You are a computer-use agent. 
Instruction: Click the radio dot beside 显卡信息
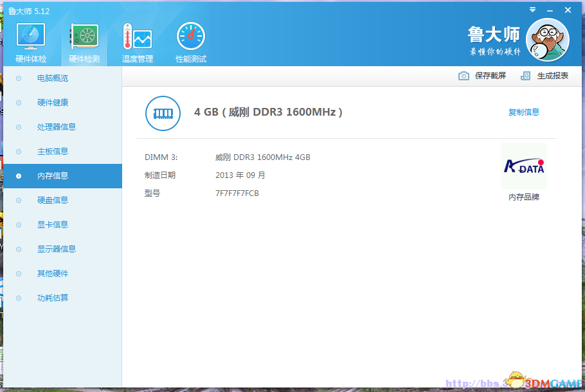coord(19,225)
